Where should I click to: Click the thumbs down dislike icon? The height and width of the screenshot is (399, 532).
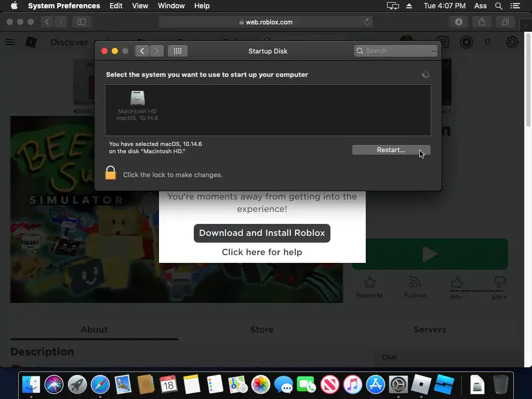[499, 282]
